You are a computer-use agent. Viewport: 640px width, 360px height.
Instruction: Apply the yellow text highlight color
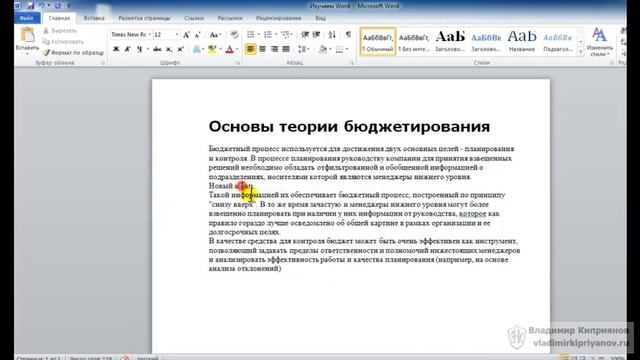(x=212, y=49)
